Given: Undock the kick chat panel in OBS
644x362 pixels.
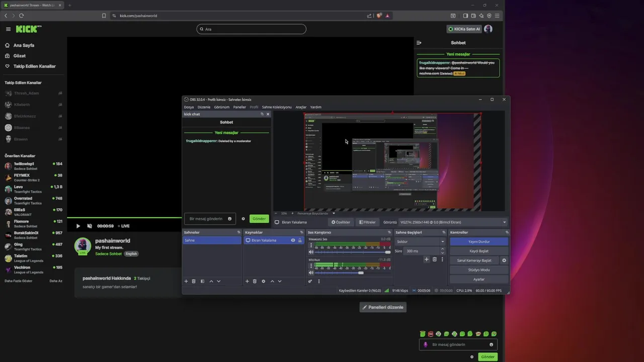Looking at the screenshot, I should [262, 114].
